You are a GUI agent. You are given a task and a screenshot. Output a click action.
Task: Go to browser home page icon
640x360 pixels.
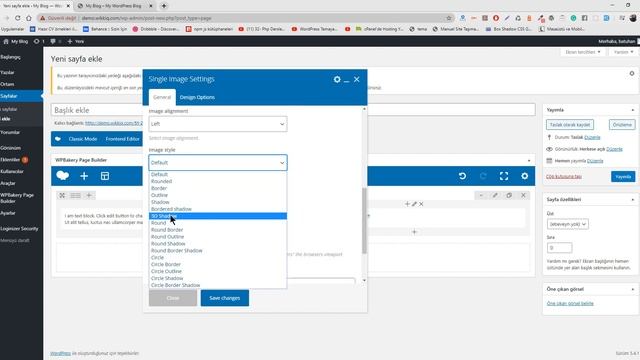(x=29, y=18)
